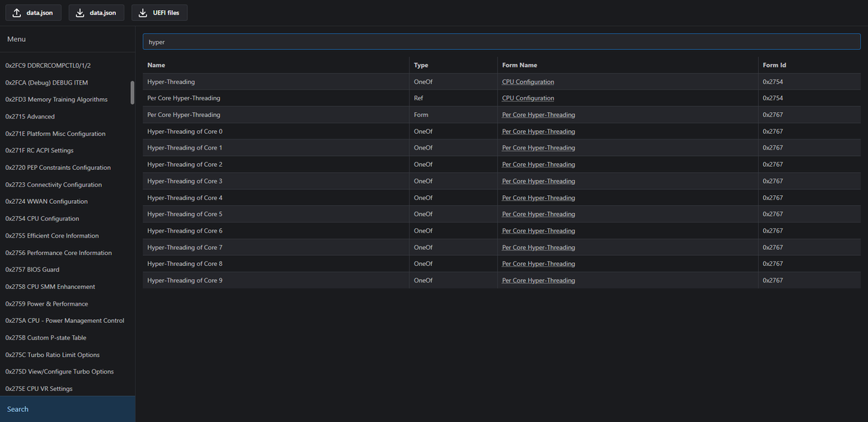
Task: Open 0x275E CPU VR Settings
Action: tap(39, 389)
